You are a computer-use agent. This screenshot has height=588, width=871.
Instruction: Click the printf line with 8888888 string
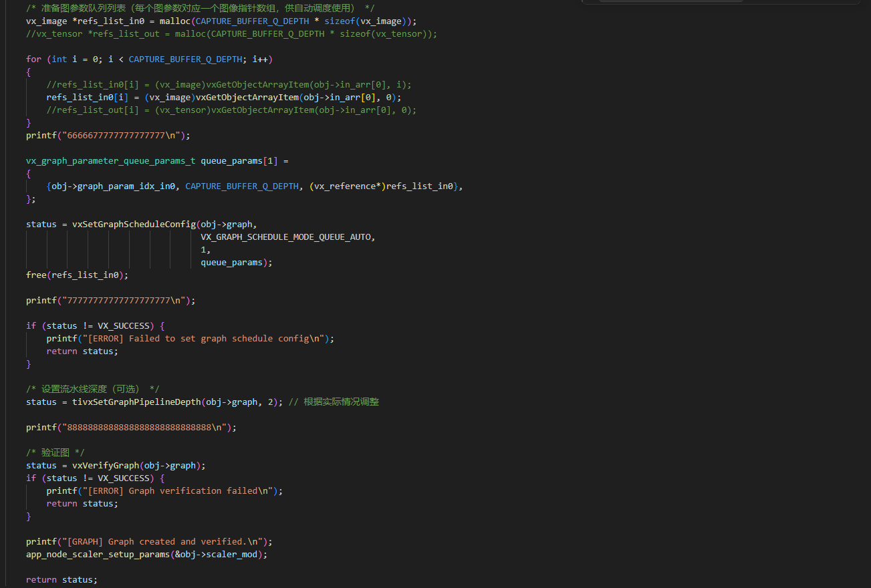(x=132, y=427)
